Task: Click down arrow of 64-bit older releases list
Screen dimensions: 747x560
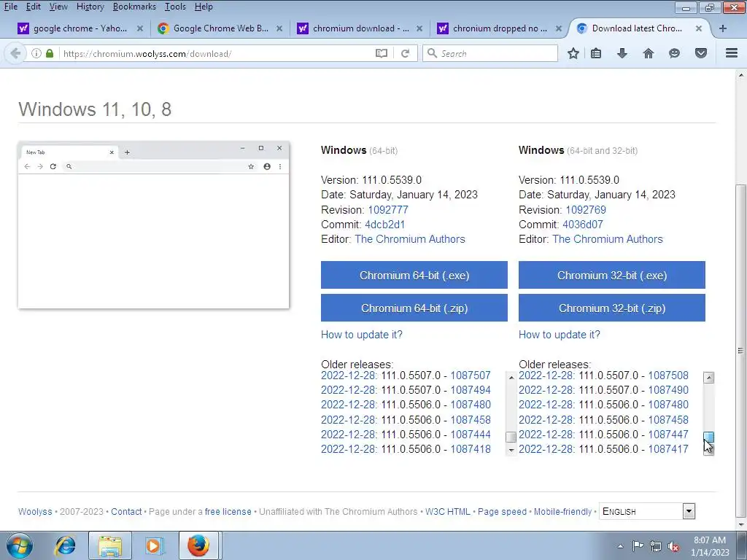Action: [511, 449]
